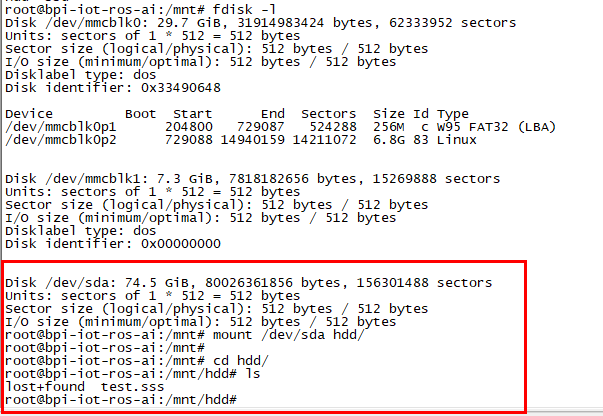603x416 pixels.
Task: Click the Type column header
Action: (x=452, y=114)
